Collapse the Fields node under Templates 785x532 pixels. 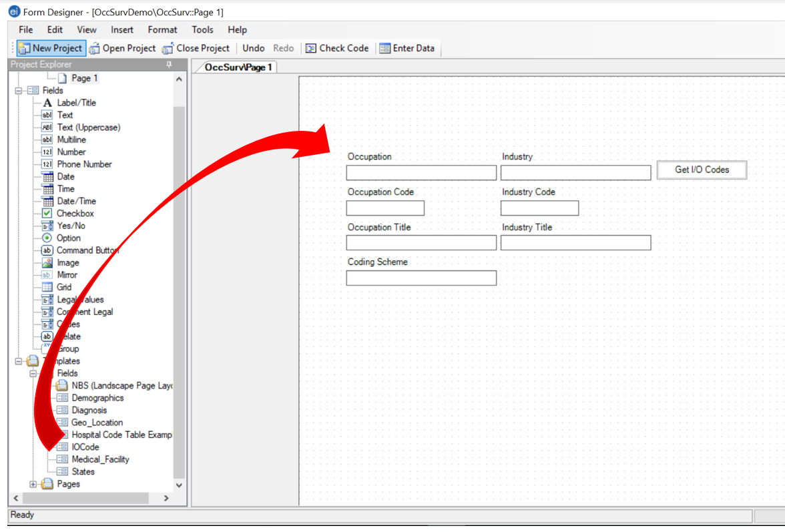[33, 373]
